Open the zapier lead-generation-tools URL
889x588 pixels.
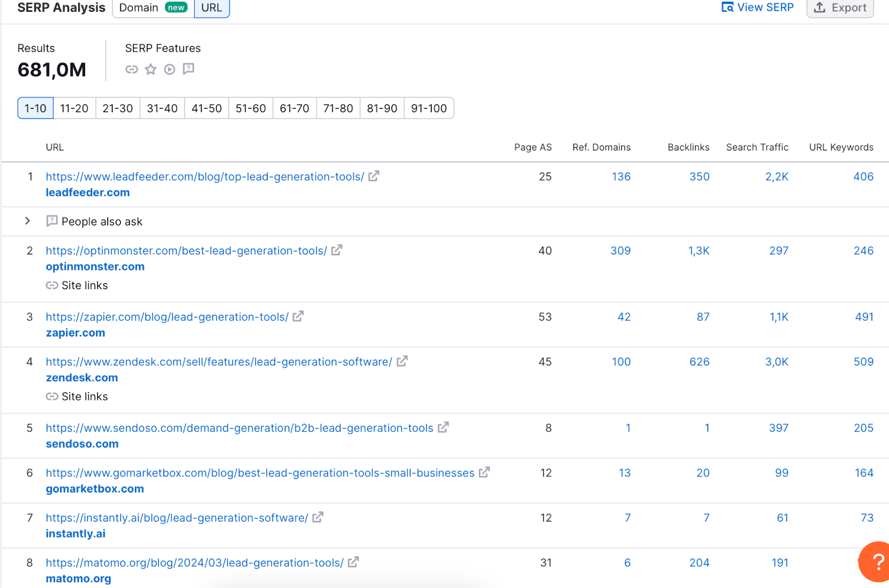tap(167, 317)
